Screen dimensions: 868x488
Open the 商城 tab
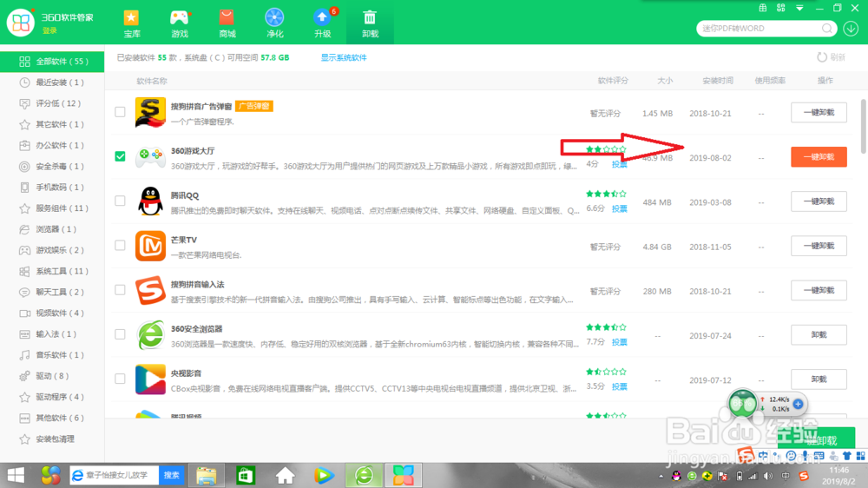click(x=227, y=23)
